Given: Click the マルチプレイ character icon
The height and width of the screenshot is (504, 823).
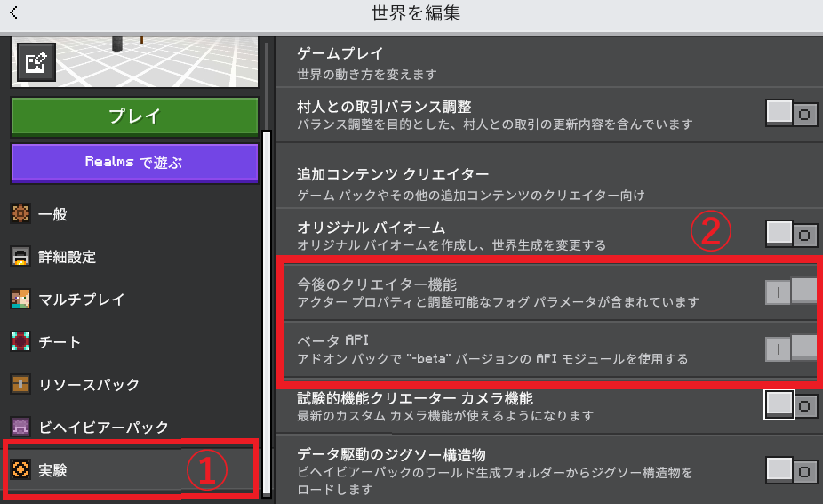Looking at the screenshot, I should pos(20,300).
